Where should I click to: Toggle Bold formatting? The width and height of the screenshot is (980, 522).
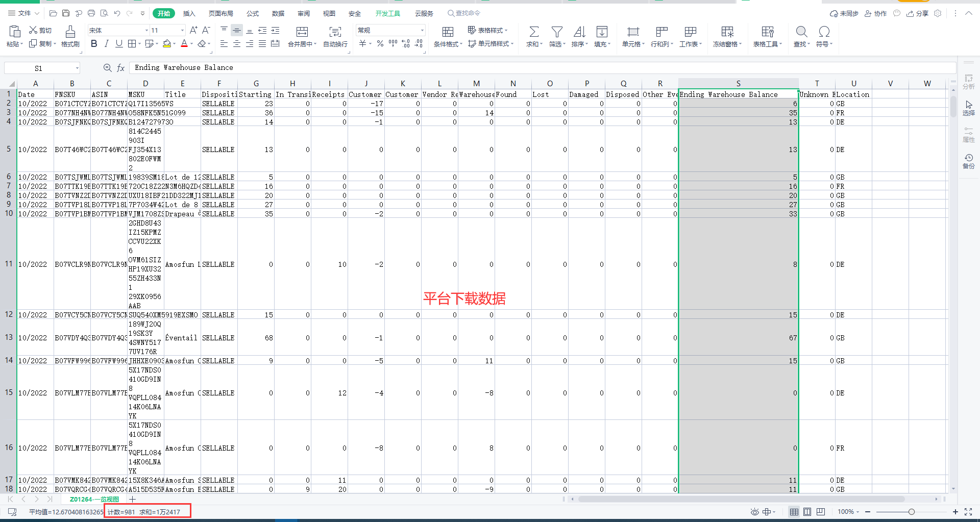[94, 44]
